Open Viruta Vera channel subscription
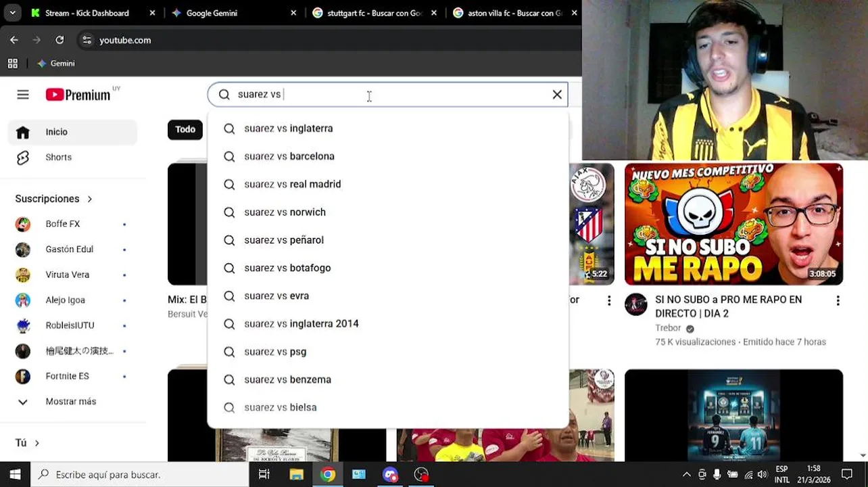 (x=72, y=275)
